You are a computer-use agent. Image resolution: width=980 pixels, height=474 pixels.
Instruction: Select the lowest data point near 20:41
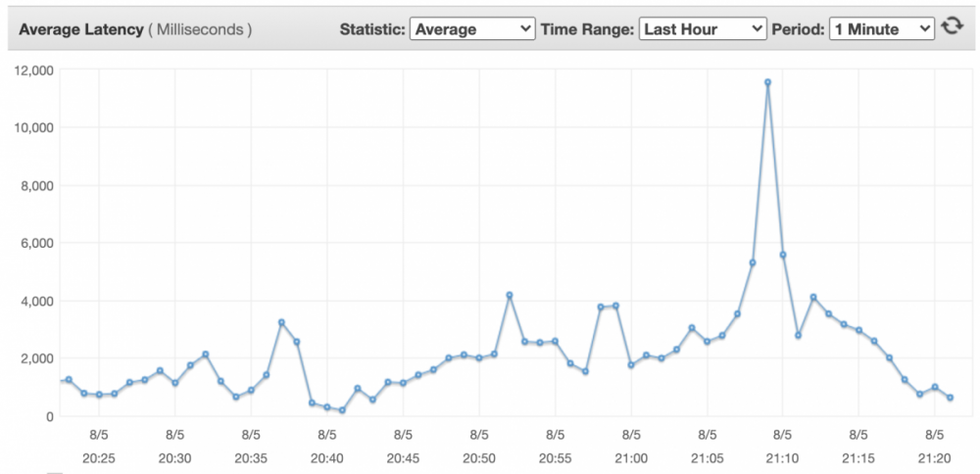[x=342, y=410]
